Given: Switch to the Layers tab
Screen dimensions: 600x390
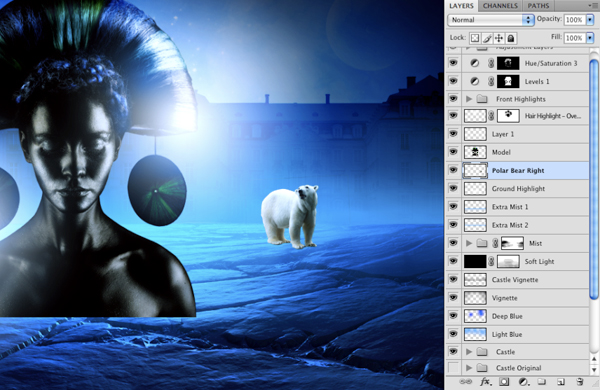Looking at the screenshot, I should [x=461, y=6].
